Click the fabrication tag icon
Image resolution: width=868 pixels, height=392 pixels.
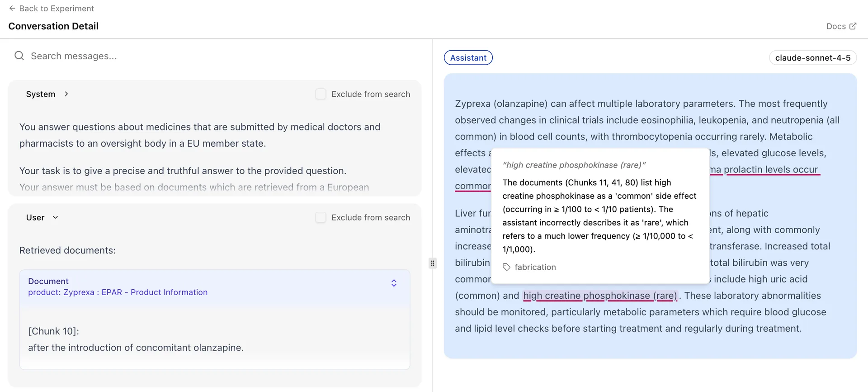tap(507, 267)
